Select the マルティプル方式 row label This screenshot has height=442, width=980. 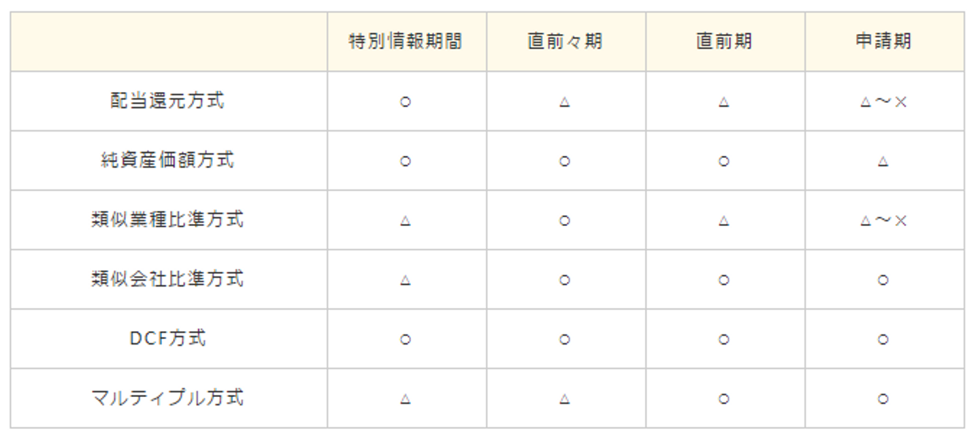pos(167,398)
